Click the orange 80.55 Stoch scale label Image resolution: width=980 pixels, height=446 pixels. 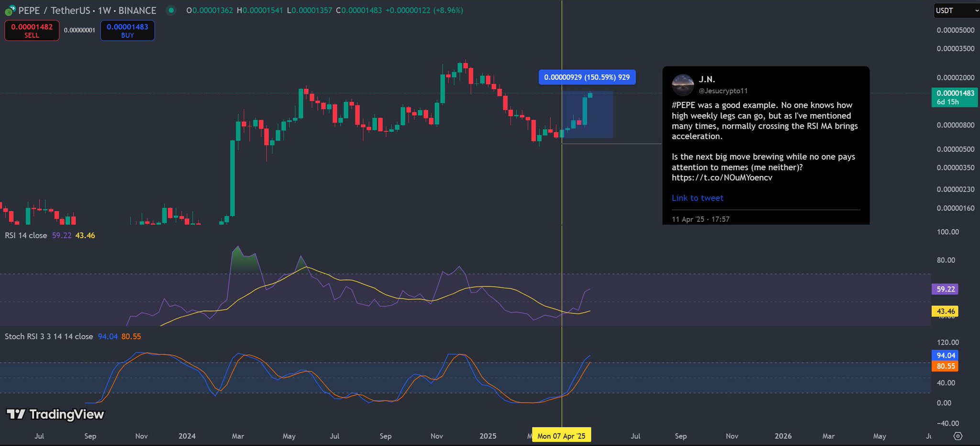[945, 366]
